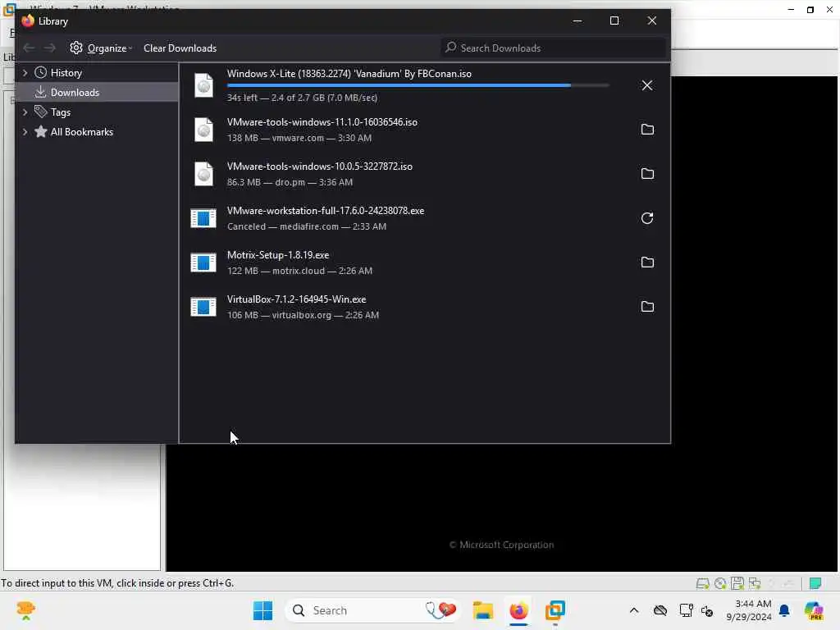Cancel the Windows X-Lite ISO download
The height and width of the screenshot is (630, 840).
click(647, 85)
